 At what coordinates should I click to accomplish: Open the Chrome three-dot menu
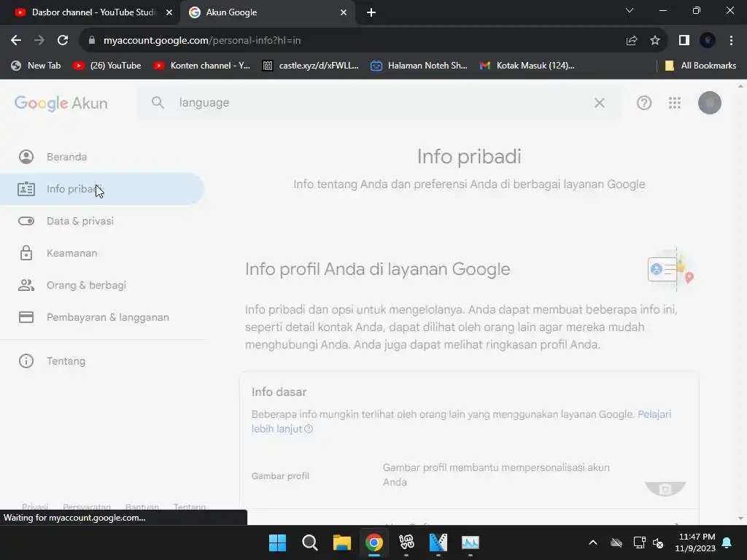coord(731,41)
